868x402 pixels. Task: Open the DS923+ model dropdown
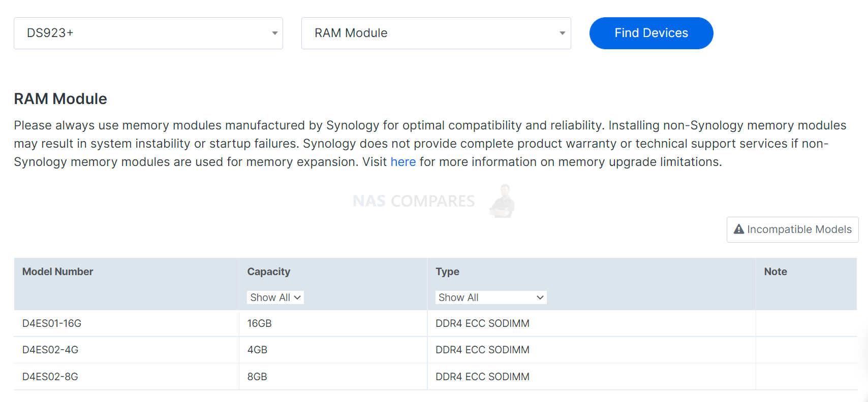148,33
